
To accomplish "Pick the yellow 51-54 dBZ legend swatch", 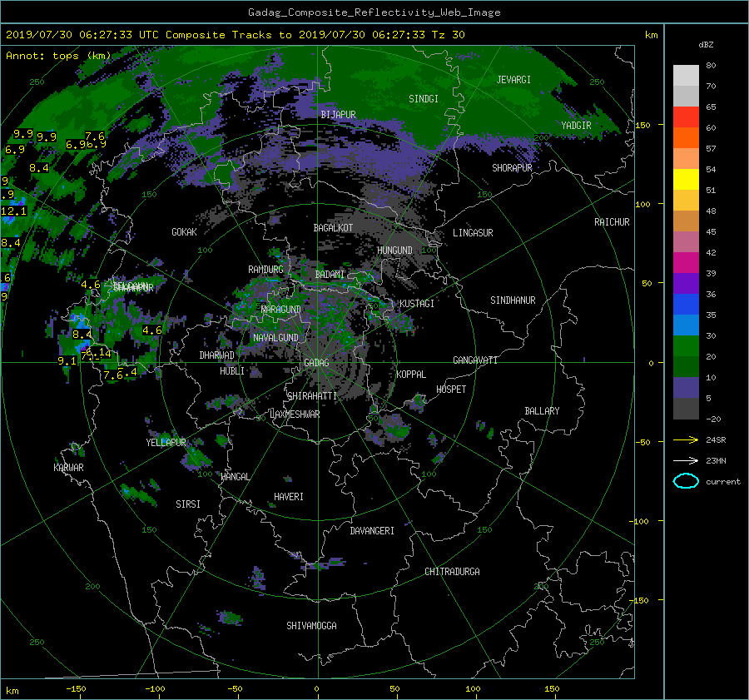I will pyautogui.click(x=686, y=179).
